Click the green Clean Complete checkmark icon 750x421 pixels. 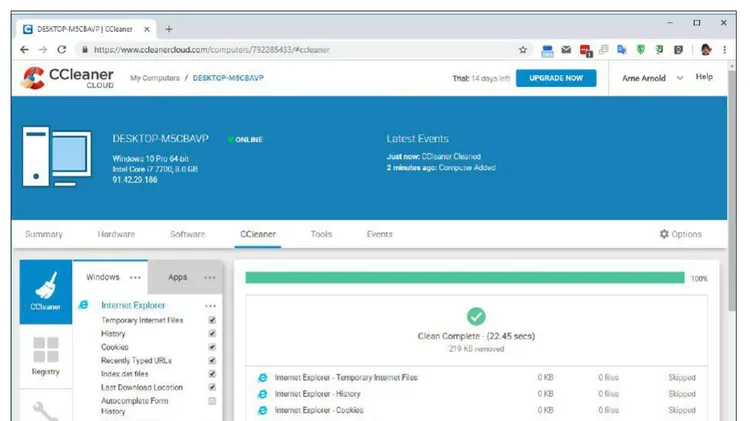click(x=476, y=316)
